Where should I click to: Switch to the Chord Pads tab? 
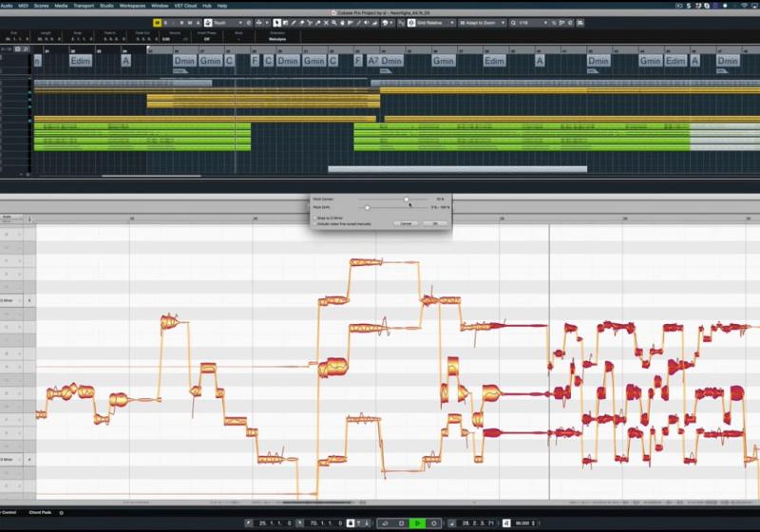(40, 512)
